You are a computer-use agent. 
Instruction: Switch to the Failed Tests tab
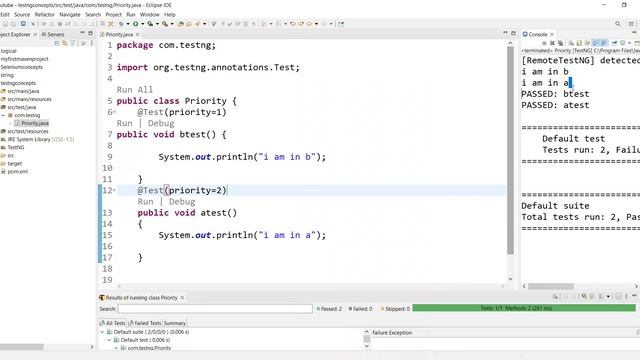point(144,323)
